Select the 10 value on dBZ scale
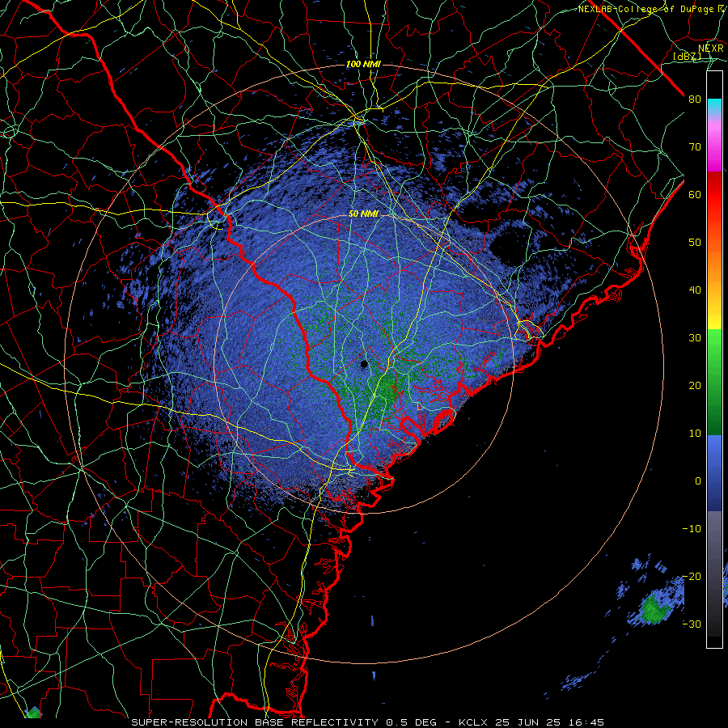 pos(695,434)
